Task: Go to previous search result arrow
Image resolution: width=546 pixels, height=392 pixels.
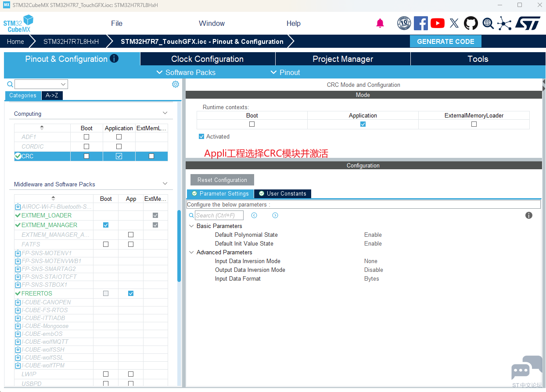Action: pyautogui.click(x=254, y=215)
